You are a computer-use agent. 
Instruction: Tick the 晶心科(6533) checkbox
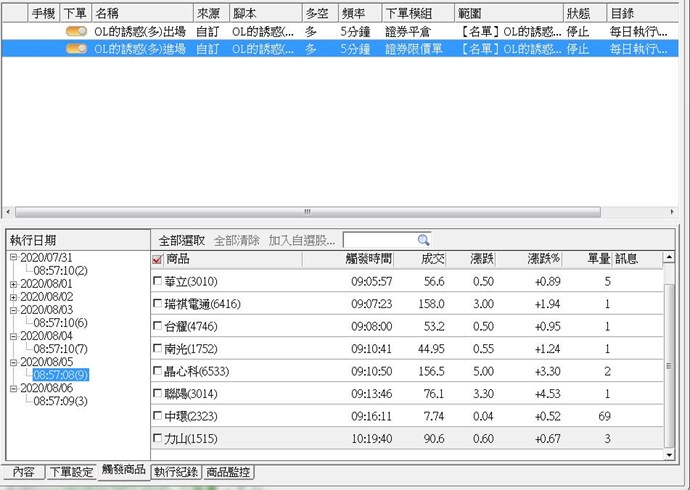157,371
